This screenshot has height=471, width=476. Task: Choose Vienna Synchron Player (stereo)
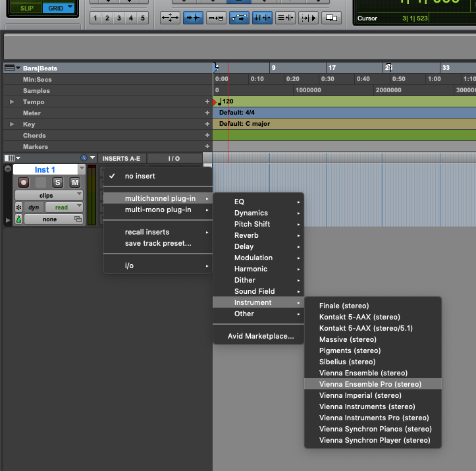[x=373, y=440]
